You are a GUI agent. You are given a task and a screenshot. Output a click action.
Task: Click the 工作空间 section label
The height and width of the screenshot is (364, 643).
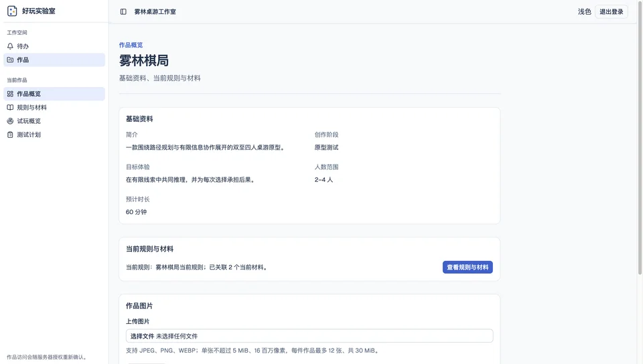[x=17, y=32]
